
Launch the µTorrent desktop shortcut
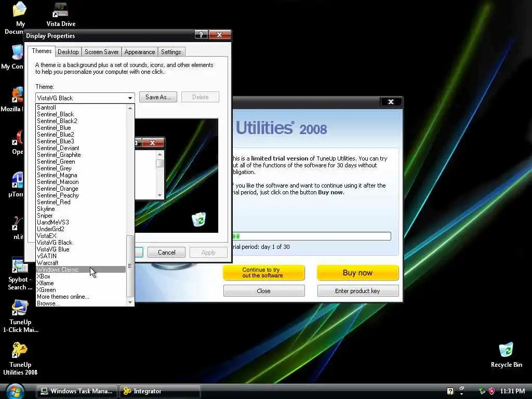[x=18, y=180]
